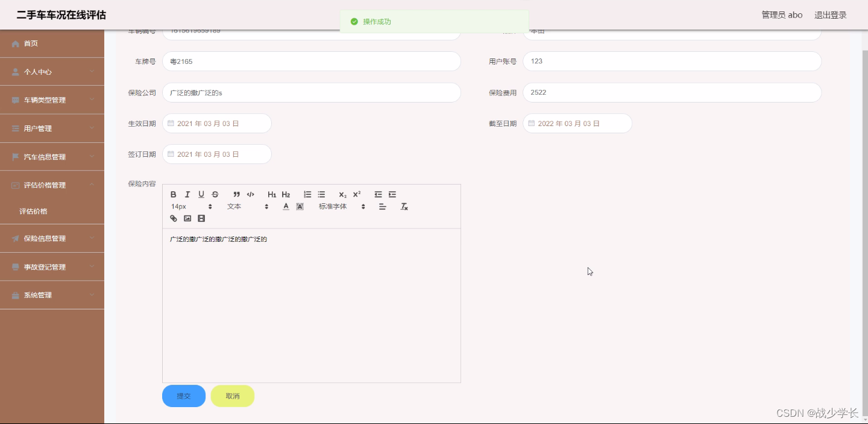Open the font color picker
Image resolution: width=868 pixels, height=424 pixels.
point(285,206)
